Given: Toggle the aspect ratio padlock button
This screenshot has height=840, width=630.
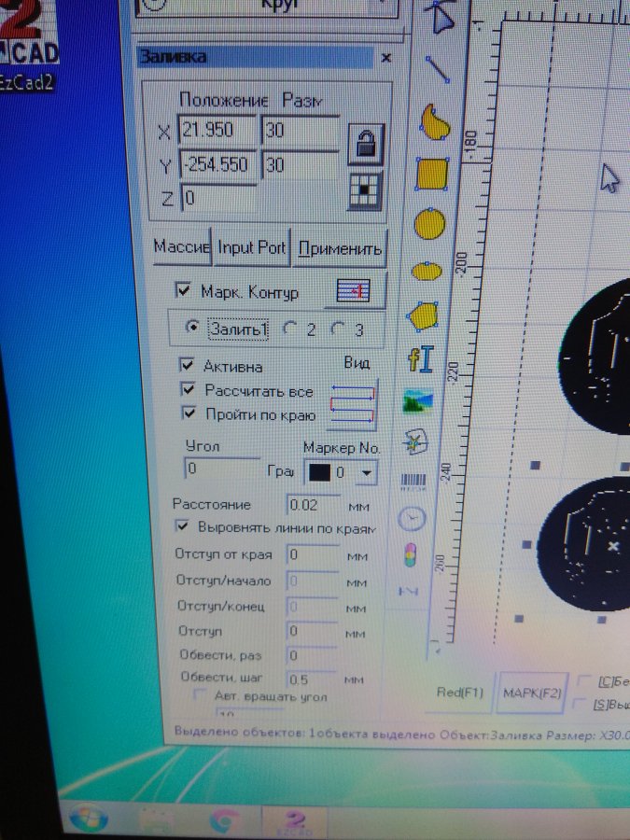Looking at the screenshot, I should tap(365, 143).
